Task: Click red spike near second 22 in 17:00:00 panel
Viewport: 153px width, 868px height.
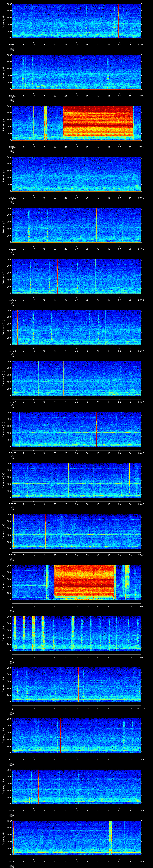Action: click(x=61, y=736)
